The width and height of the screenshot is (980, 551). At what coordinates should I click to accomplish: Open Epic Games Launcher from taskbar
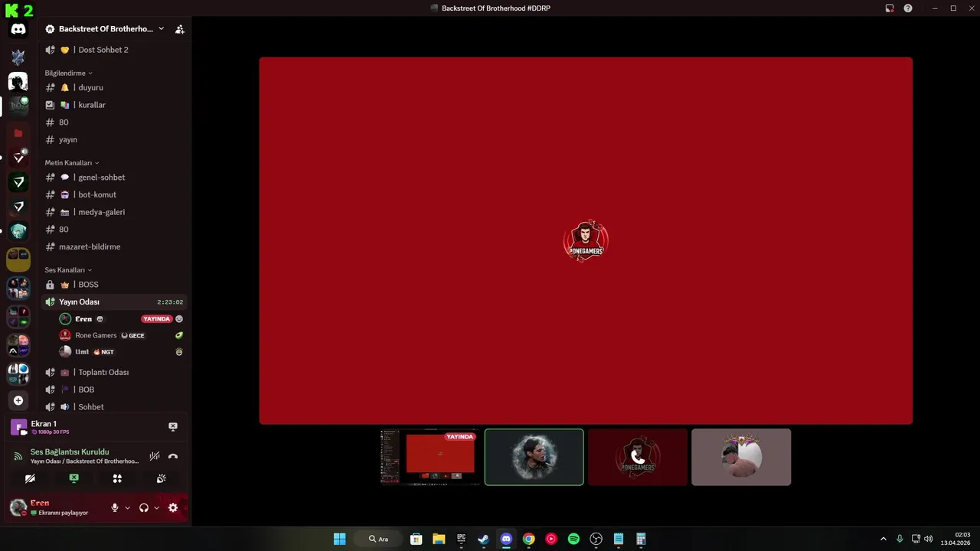pos(461,539)
